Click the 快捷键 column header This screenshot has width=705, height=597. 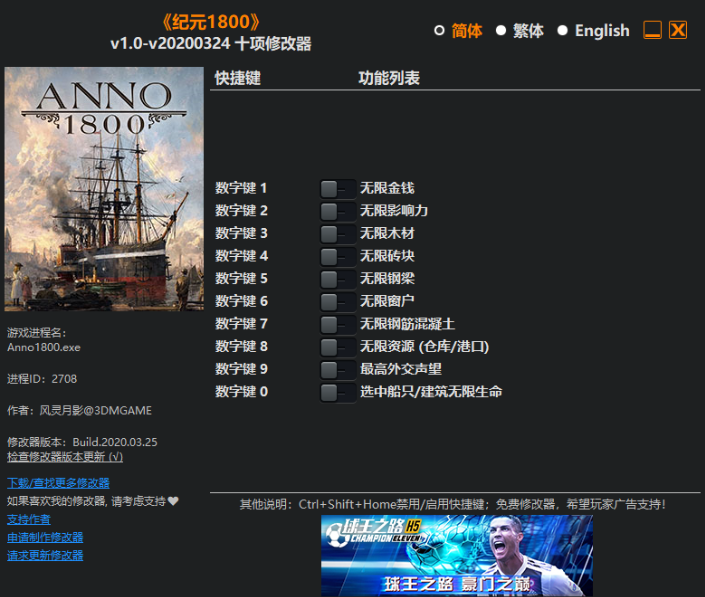point(237,78)
